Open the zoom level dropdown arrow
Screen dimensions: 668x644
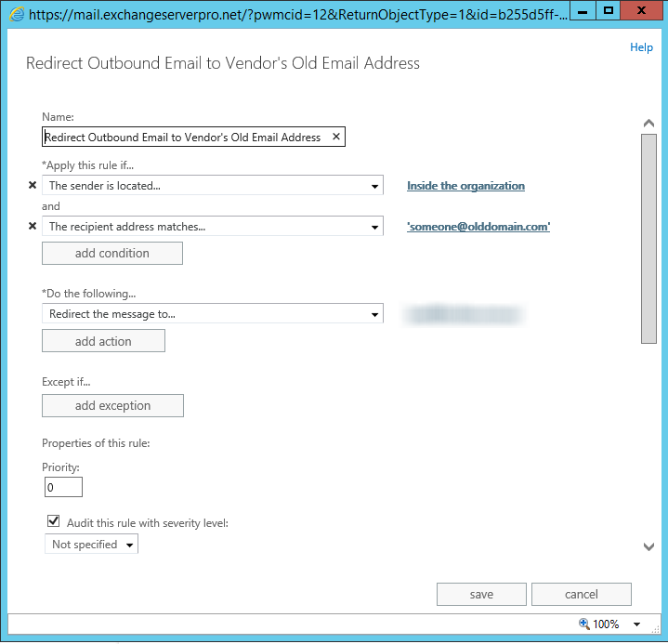(x=636, y=624)
